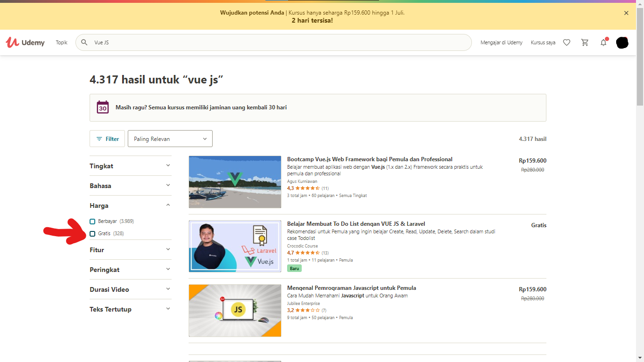The height and width of the screenshot is (362, 644).
Task: Check the Berbayar price checkbox
Action: [92, 222]
